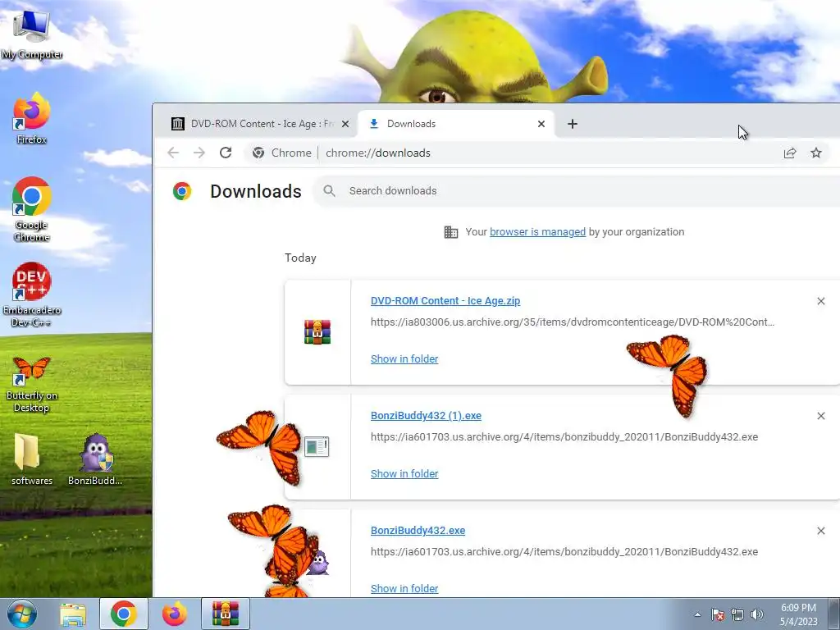This screenshot has height=630, width=840.
Task: Click the Action Center flag tray icon
Action: (718, 614)
